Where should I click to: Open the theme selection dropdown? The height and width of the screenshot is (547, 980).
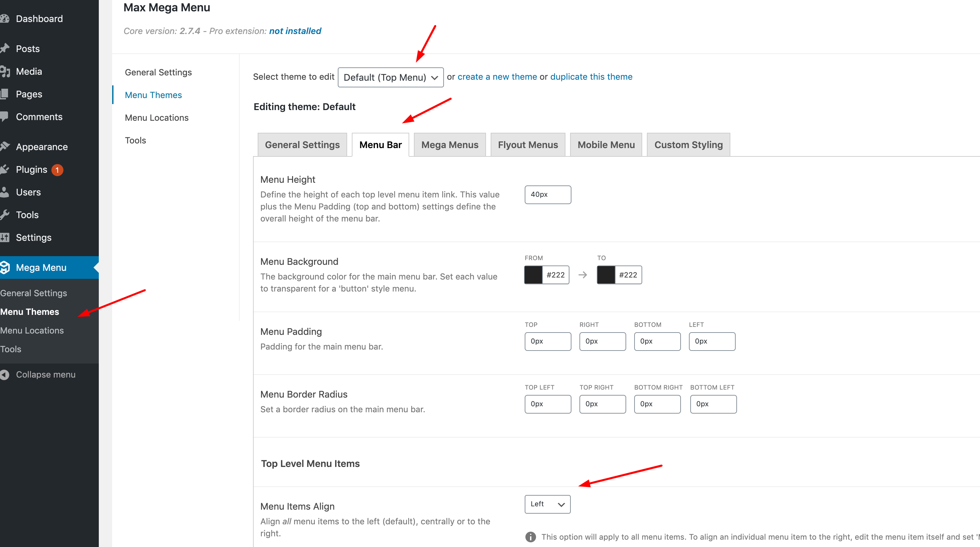point(390,77)
